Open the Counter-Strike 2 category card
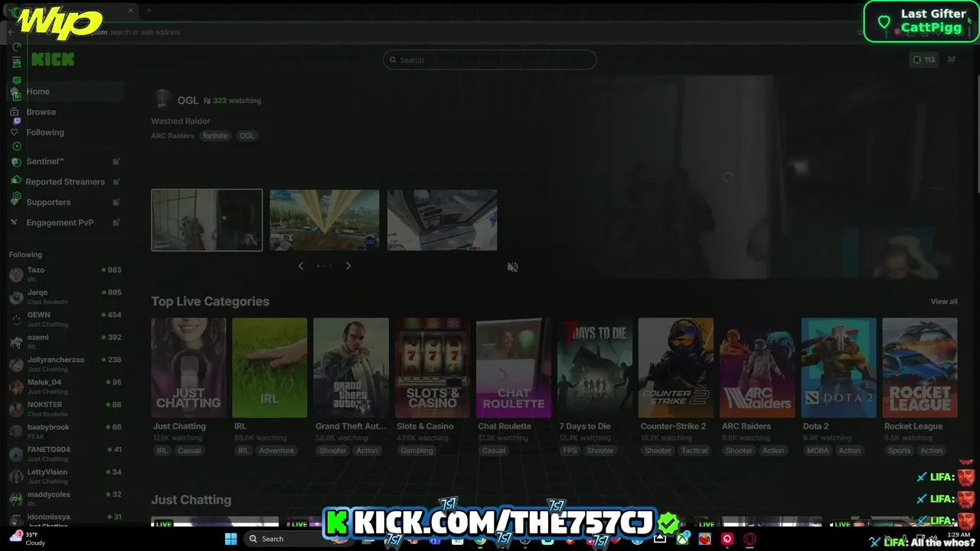 coord(676,368)
